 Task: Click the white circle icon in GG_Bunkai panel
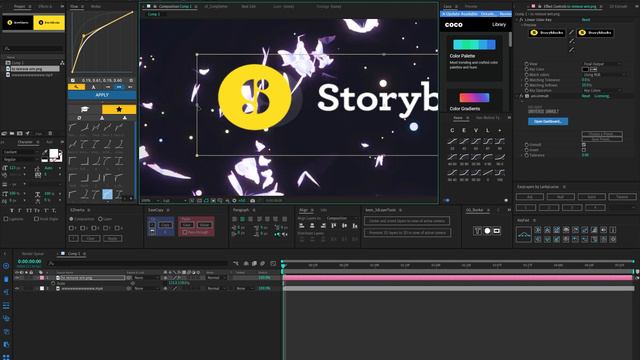point(487,231)
